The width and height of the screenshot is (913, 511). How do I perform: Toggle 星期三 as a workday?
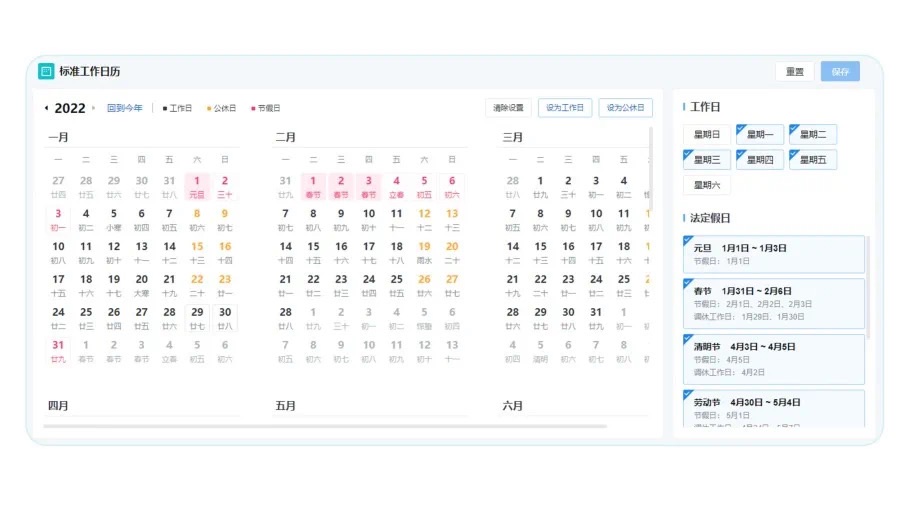707,159
